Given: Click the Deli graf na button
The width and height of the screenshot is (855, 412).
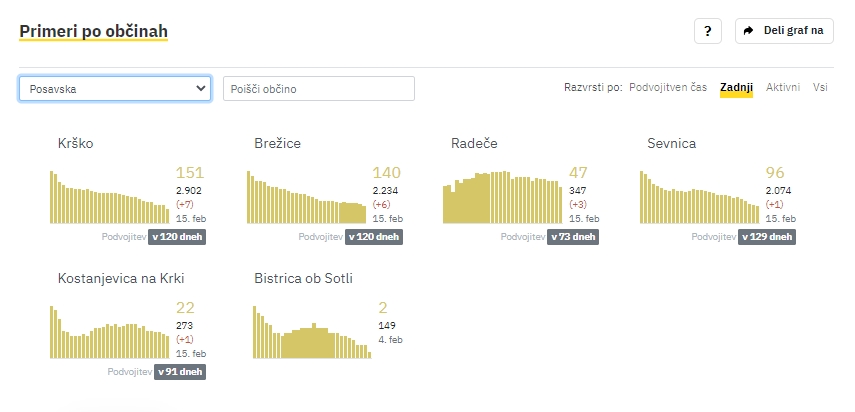Looking at the screenshot, I should point(784,31).
